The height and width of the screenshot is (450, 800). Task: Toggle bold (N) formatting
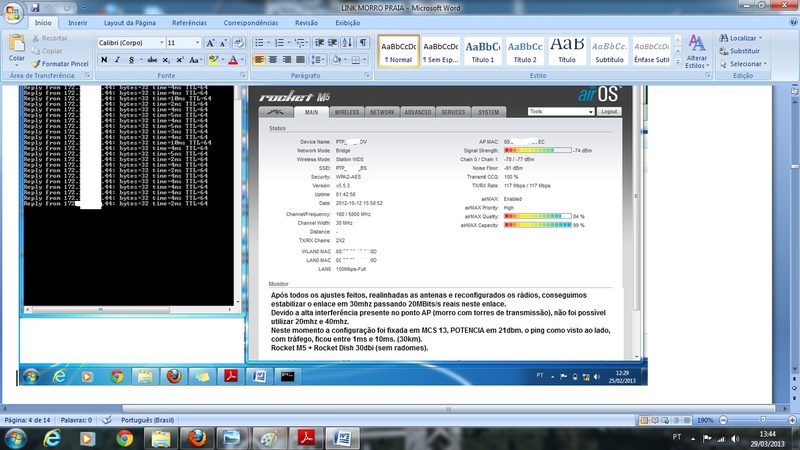click(x=104, y=60)
